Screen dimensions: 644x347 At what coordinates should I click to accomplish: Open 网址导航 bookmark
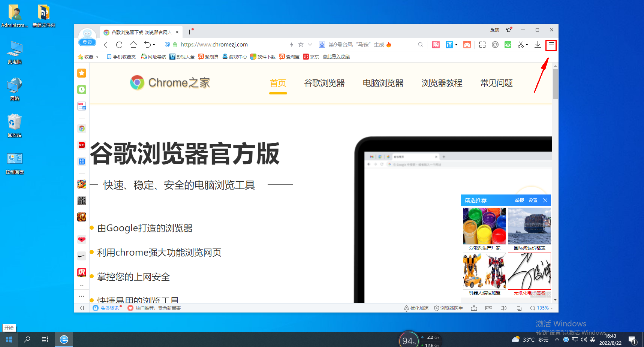(153, 57)
